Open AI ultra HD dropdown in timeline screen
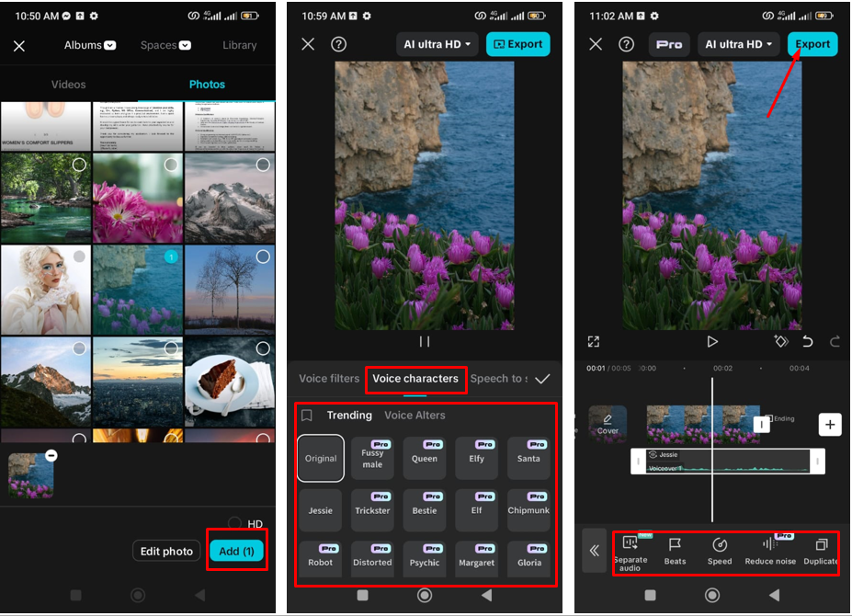This screenshot has height=616, width=852. 739,44
